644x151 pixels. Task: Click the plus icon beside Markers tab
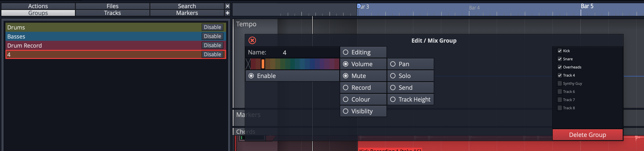[x=227, y=13]
